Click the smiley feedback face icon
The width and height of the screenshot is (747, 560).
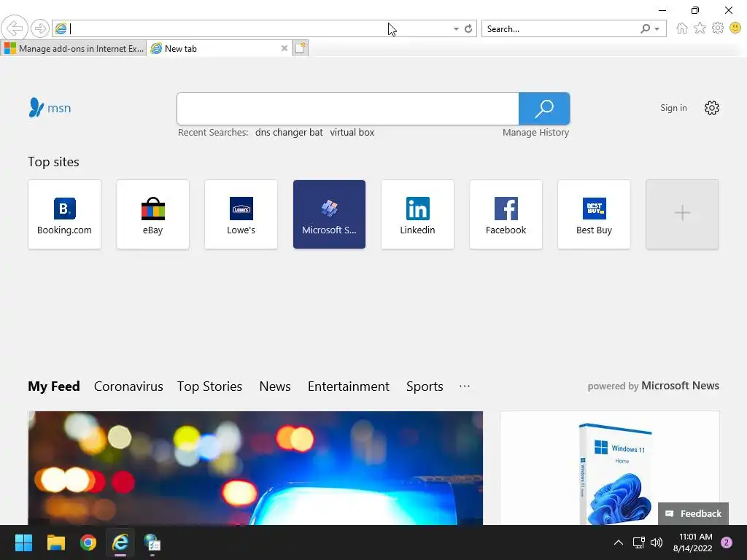pyautogui.click(x=735, y=28)
